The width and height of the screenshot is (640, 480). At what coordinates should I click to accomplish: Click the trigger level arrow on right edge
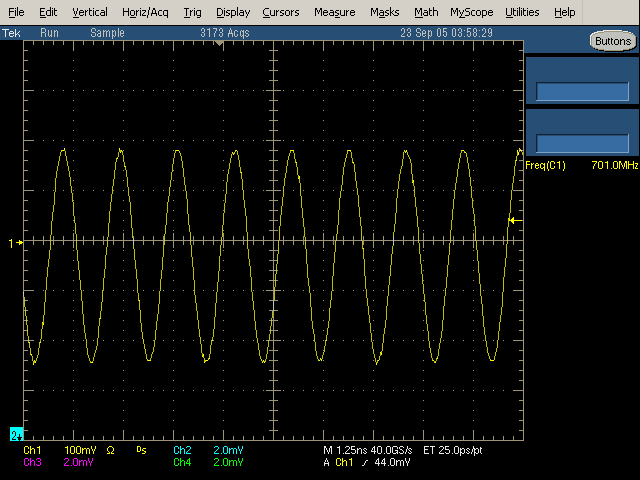point(514,220)
